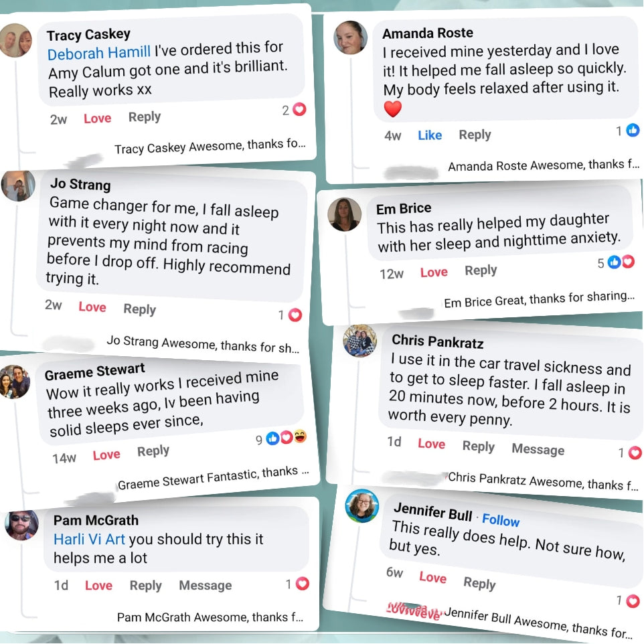The image size is (644, 644).
Task: Expand the truncated reply to Graeme Stewart
Action: coord(213,478)
